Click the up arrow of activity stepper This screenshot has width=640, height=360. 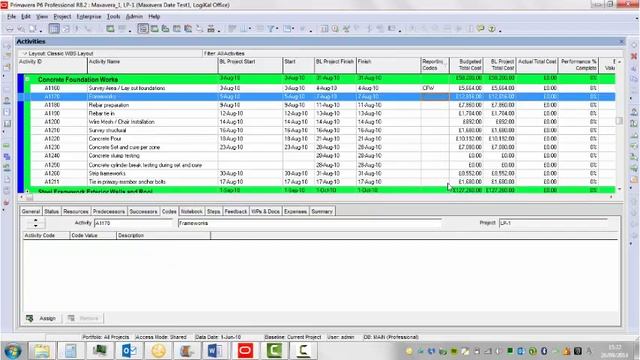(36, 220)
